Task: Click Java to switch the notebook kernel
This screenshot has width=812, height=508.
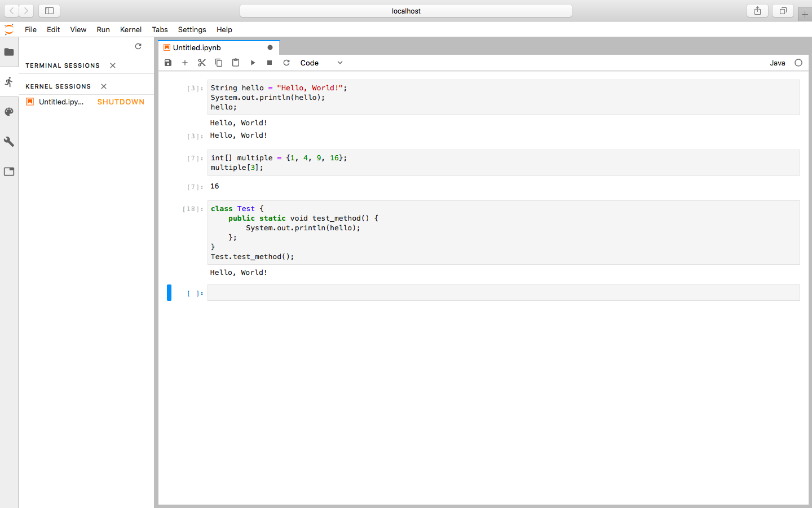Action: 778,63
